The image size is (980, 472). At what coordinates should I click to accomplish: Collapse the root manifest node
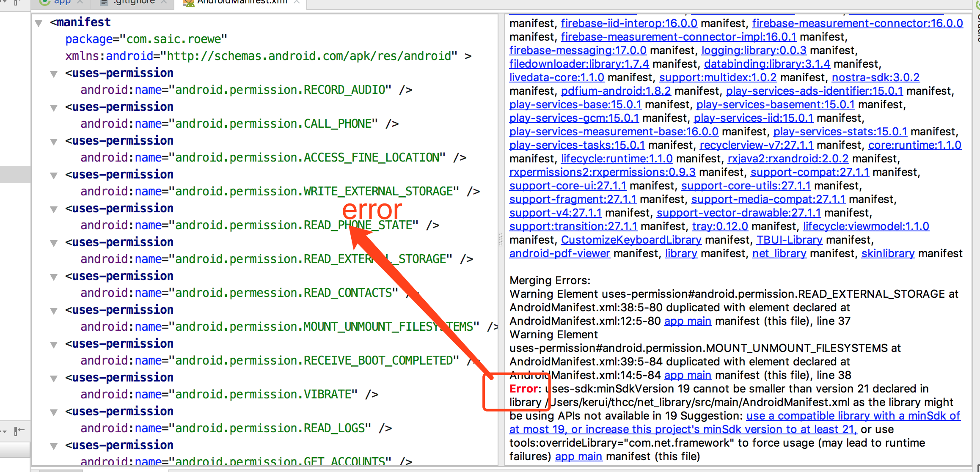coord(39,23)
